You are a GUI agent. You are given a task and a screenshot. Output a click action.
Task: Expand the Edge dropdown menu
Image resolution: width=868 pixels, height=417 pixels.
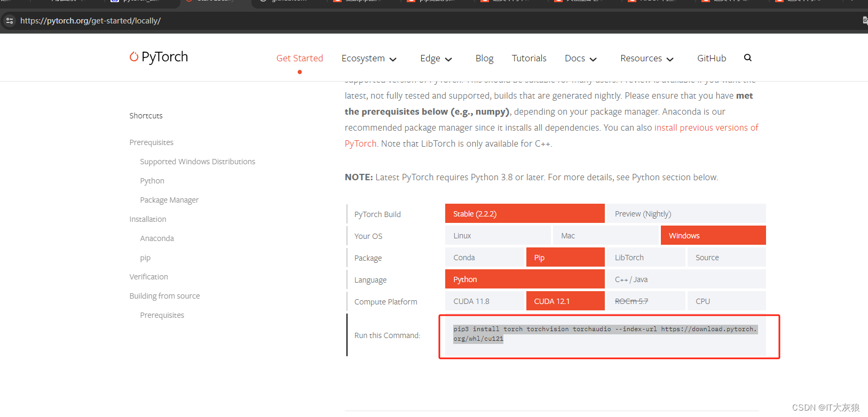[436, 59]
